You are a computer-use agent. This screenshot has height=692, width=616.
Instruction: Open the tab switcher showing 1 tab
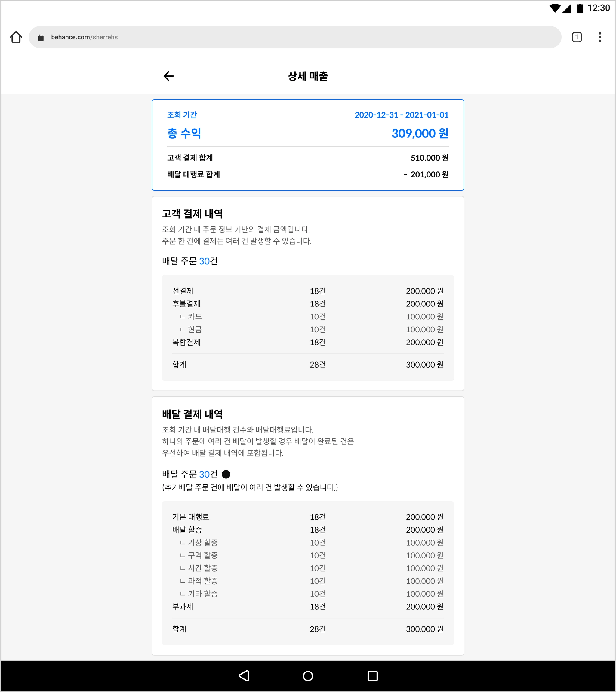(x=577, y=37)
